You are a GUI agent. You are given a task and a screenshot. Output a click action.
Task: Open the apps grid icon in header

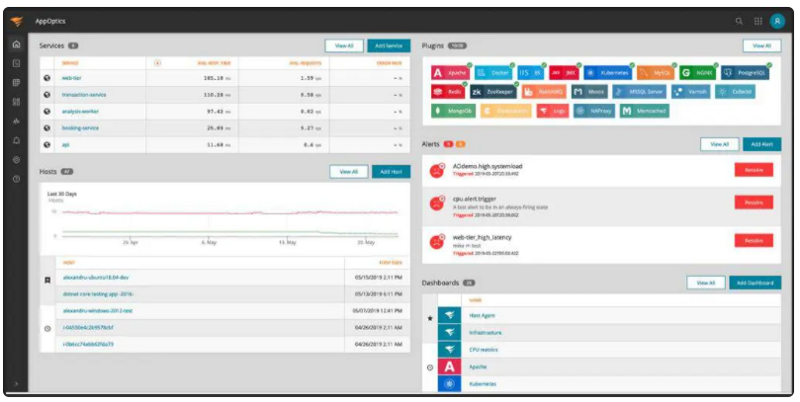tap(758, 21)
